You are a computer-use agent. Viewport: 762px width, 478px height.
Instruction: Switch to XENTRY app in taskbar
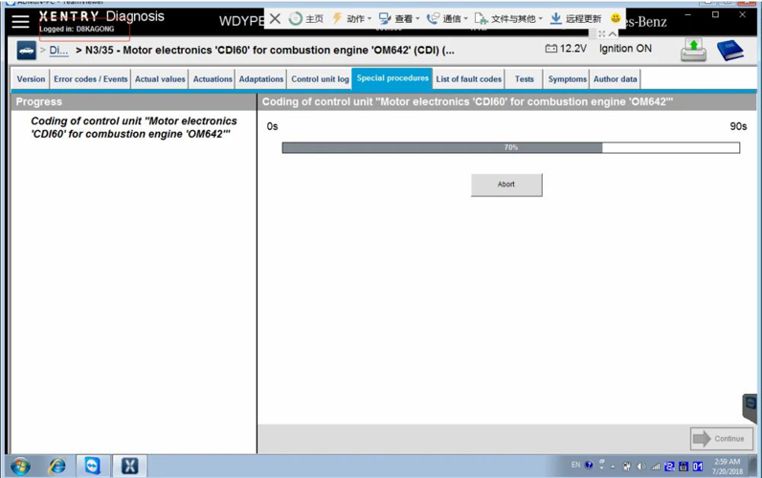[129, 466]
